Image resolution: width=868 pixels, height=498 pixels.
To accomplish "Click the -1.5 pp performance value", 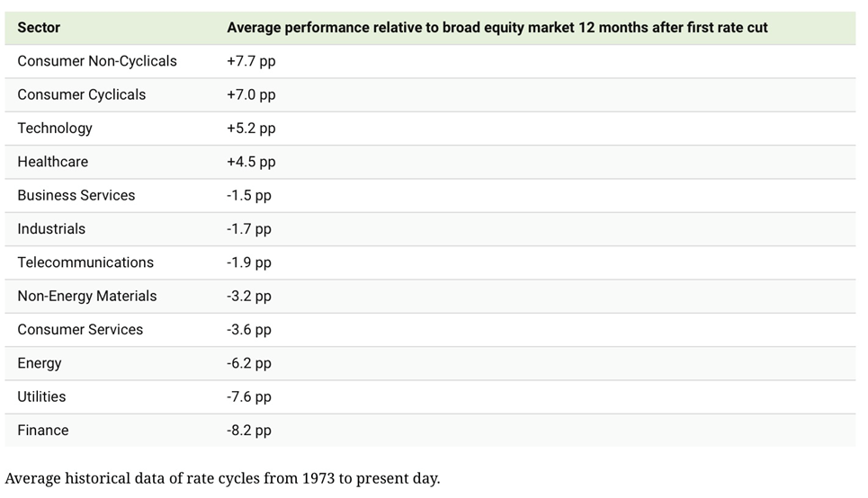I will (x=249, y=195).
